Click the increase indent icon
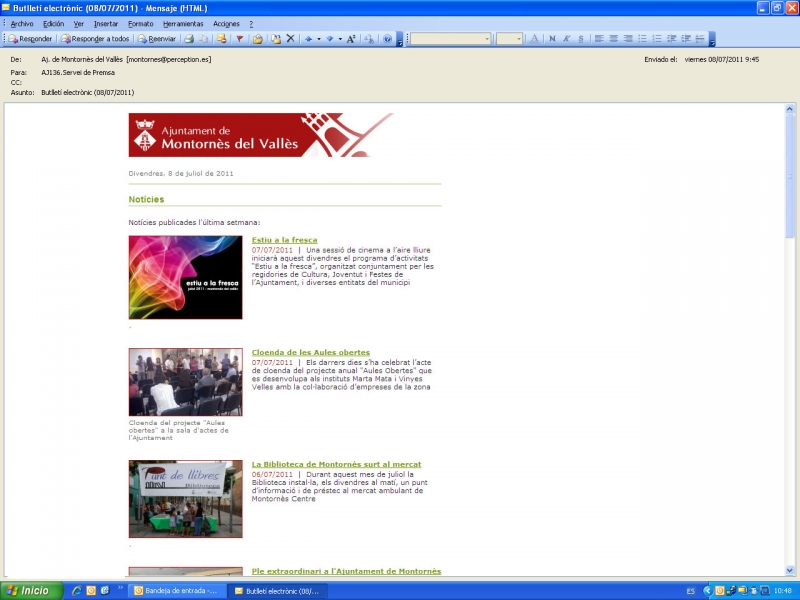 [686, 39]
